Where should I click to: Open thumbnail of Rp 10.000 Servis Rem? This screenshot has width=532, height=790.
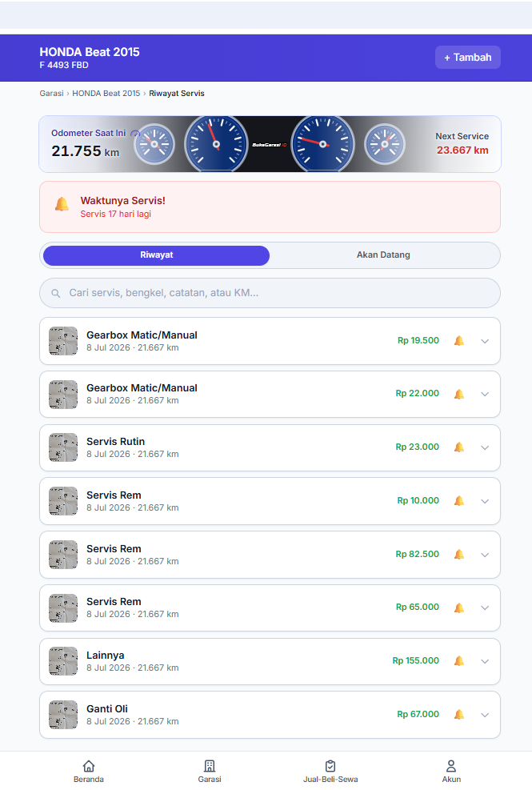pyautogui.click(x=63, y=501)
